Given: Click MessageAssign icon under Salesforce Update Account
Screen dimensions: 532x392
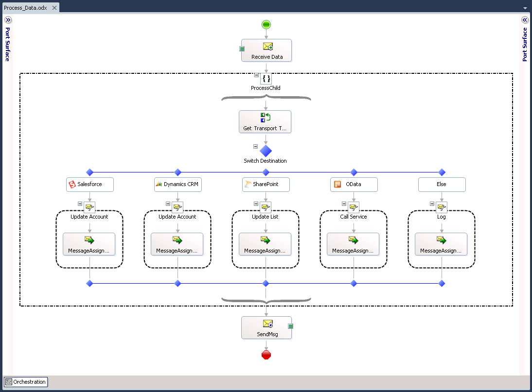Looking at the screenshot, I should point(89,240).
